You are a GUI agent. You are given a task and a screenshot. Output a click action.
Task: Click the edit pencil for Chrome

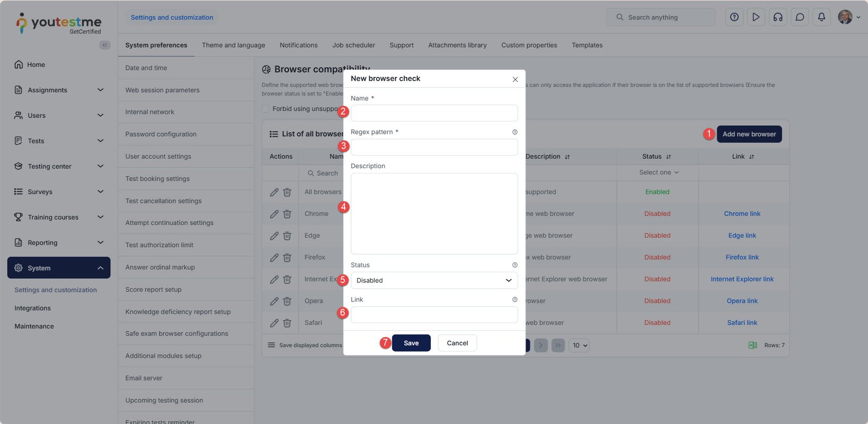click(274, 214)
